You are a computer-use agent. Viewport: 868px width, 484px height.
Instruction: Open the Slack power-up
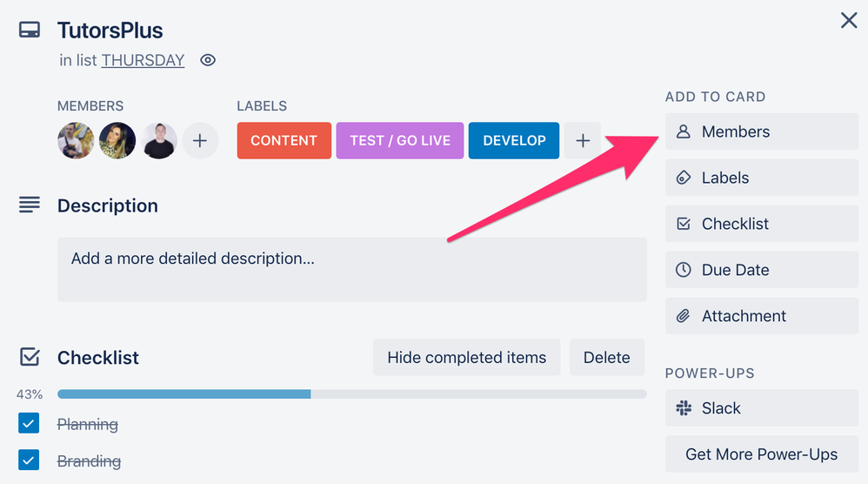click(761, 408)
